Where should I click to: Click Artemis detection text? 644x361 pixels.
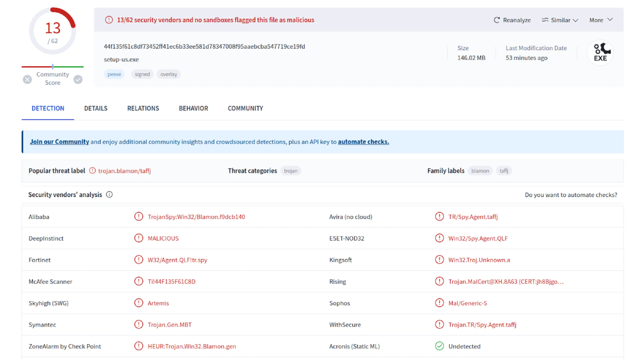tap(158, 303)
